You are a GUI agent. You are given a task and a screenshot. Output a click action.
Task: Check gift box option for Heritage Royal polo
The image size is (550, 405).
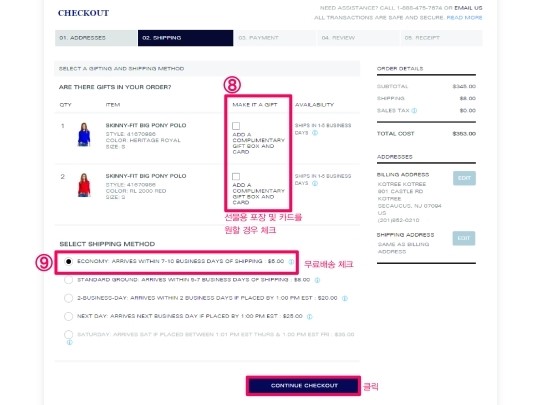click(x=236, y=126)
